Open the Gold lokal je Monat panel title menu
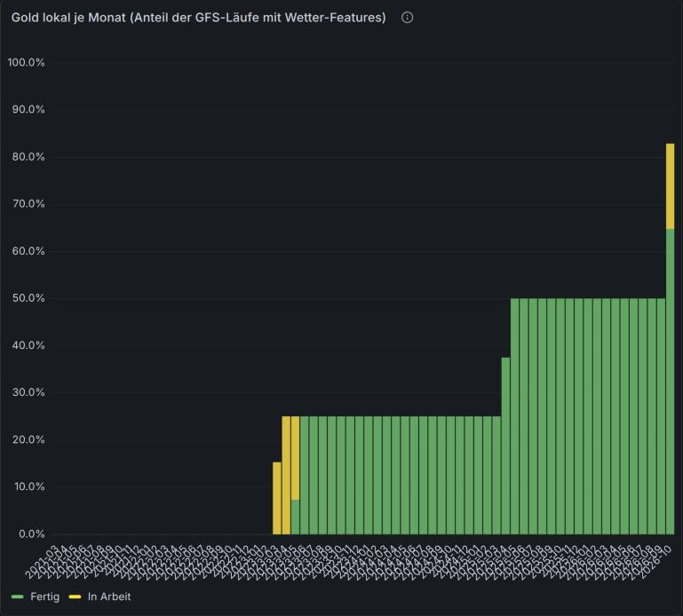 pyautogui.click(x=199, y=18)
